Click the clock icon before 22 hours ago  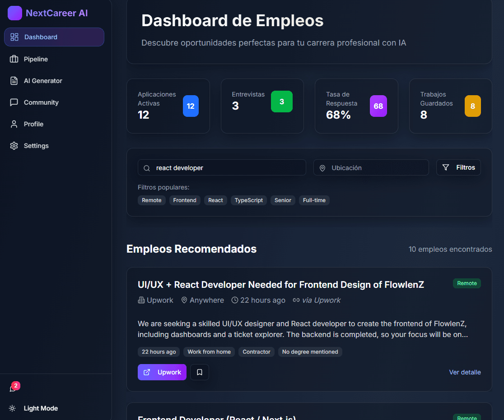coord(235,300)
